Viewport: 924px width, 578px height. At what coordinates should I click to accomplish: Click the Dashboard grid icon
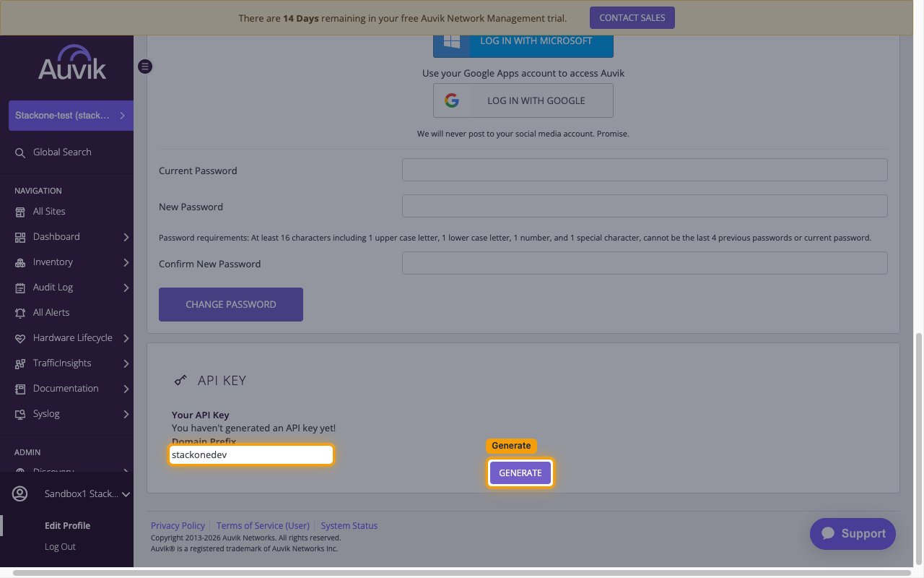pyautogui.click(x=20, y=237)
